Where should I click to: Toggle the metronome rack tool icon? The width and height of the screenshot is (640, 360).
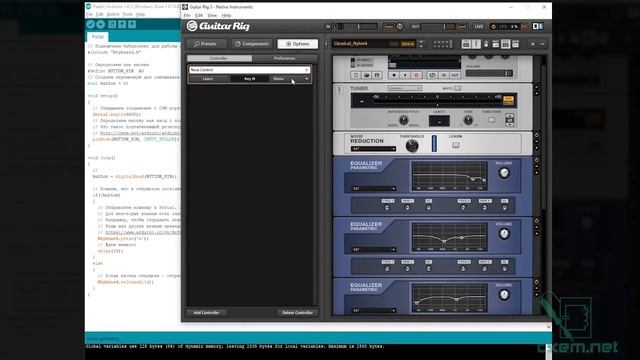coord(486,44)
